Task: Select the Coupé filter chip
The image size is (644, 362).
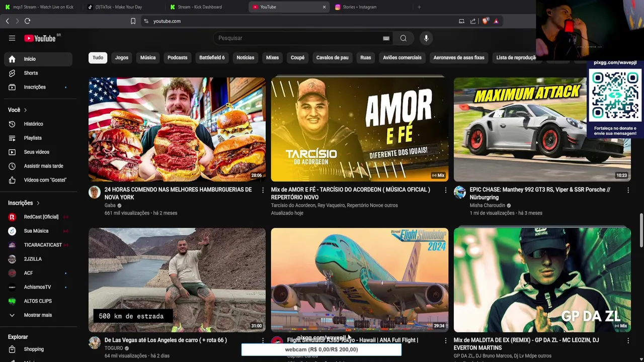Action: (x=297, y=57)
